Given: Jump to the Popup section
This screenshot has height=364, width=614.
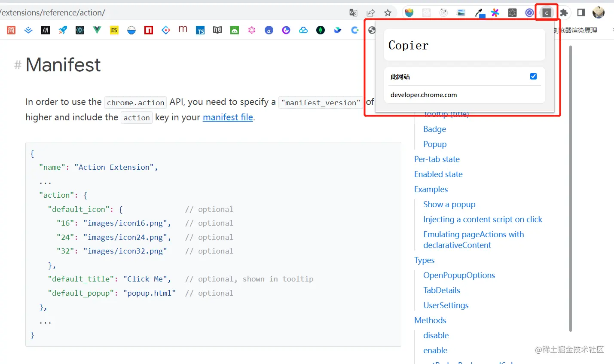Looking at the screenshot, I should tap(435, 144).
